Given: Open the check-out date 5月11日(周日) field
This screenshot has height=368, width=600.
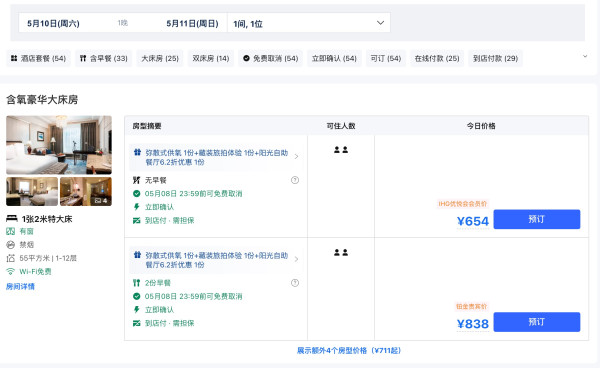Looking at the screenshot, I should pyautogui.click(x=192, y=24).
